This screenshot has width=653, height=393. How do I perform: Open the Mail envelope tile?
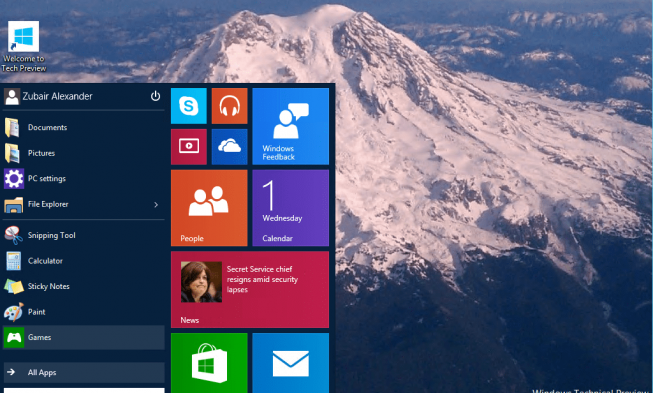coord(291,363)
